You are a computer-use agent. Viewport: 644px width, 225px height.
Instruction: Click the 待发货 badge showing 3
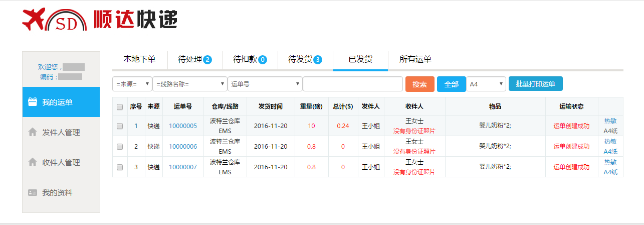point(317,60)
